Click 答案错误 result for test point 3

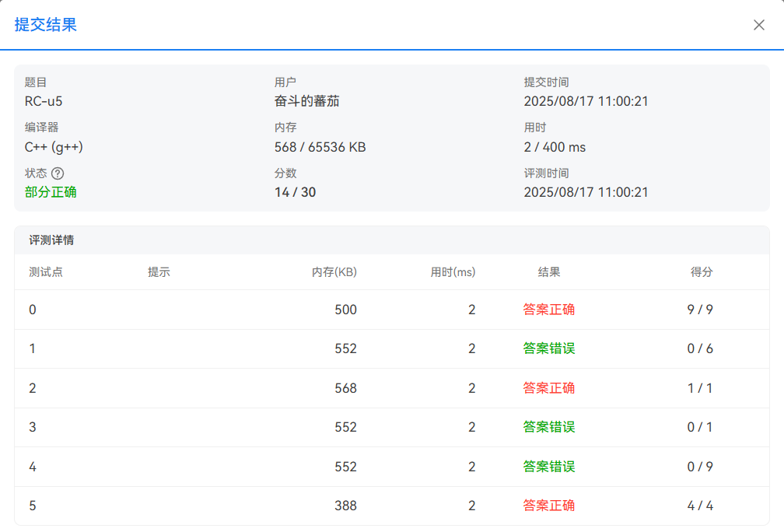548,427
